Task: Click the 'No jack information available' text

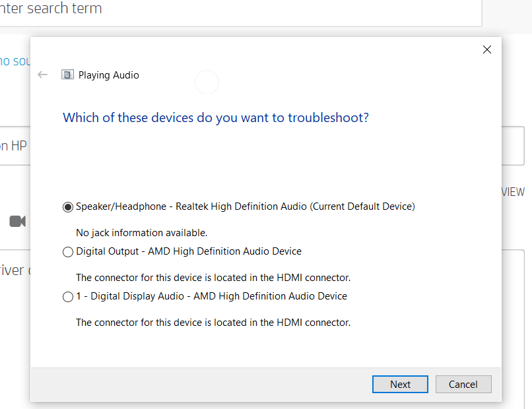Action: tap(142, 233)
